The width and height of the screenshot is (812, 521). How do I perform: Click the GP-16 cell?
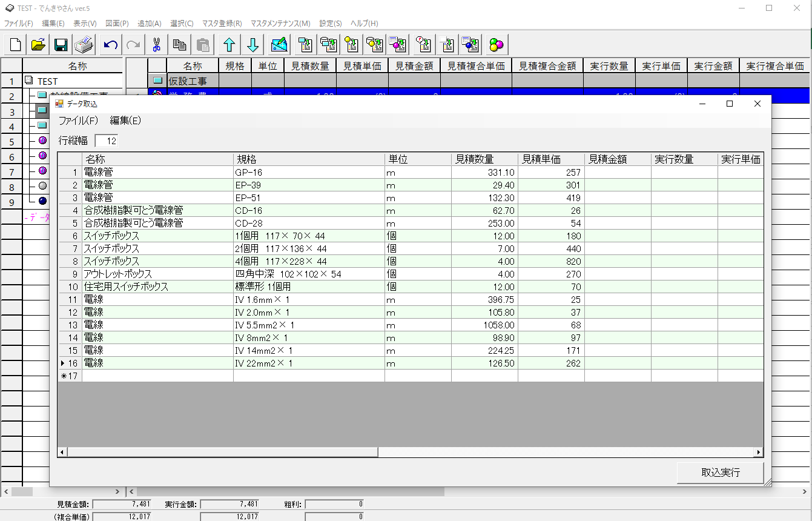tap(309, 173)
